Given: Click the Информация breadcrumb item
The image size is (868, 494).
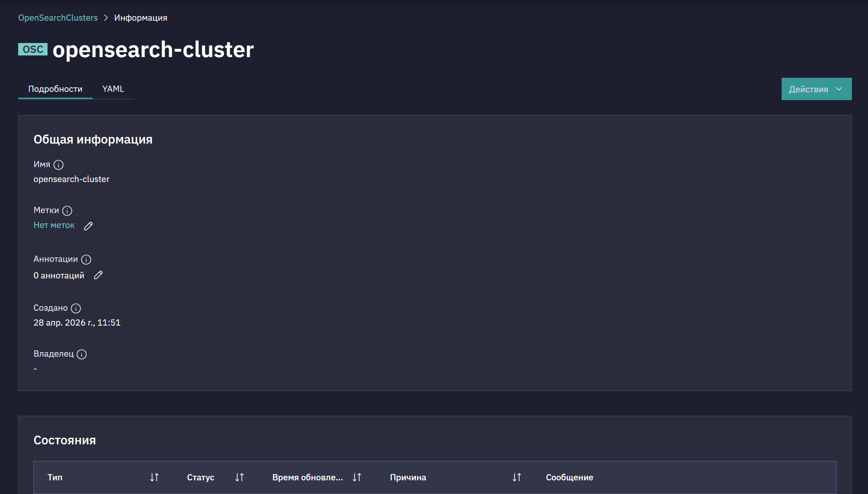Looking at the screenshot, I should pos(141,18).
